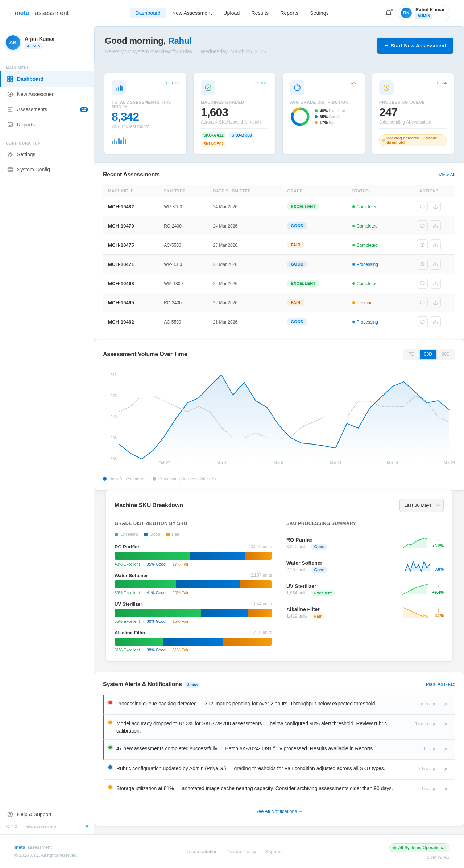The height and width of the screenshot is (868, 464).
Task: Switch chart range to 7D
Action: (412, 354)
